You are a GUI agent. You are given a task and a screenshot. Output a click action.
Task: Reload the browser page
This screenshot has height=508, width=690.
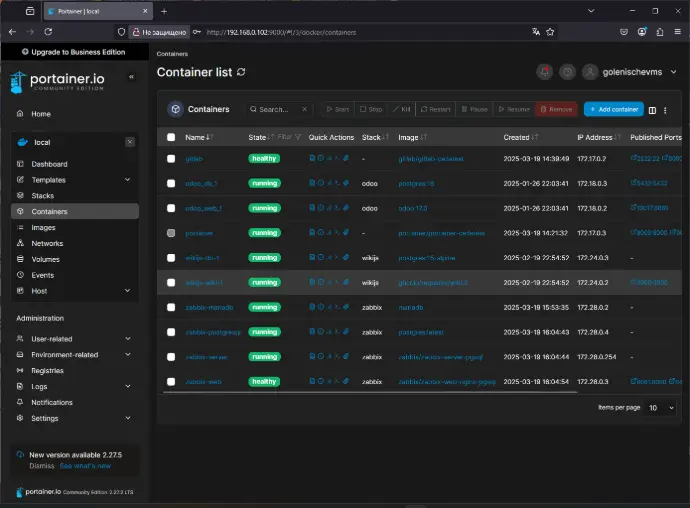coord(48,32)
